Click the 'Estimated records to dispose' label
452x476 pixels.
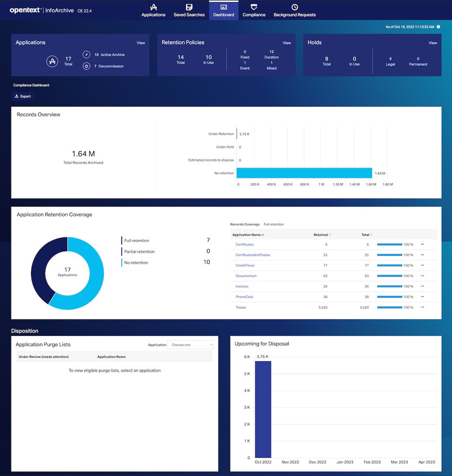[211, 160]
